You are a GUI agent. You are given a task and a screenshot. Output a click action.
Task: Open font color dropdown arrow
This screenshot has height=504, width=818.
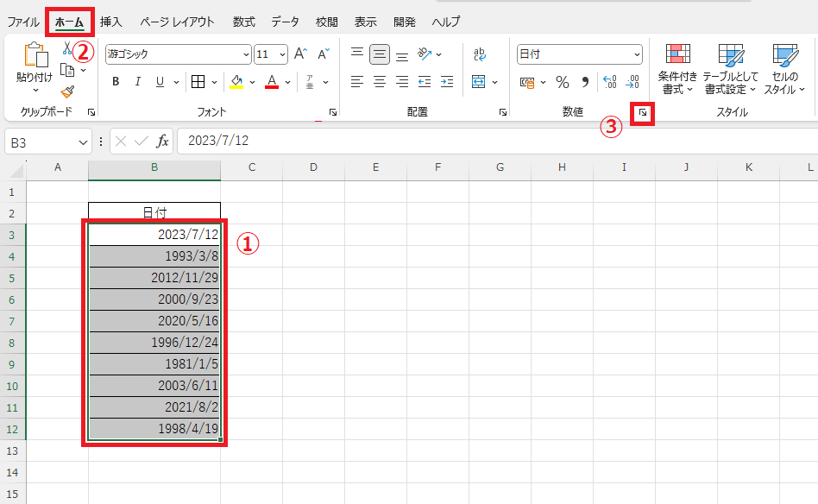pyautogui.click(x=287, y=83)
